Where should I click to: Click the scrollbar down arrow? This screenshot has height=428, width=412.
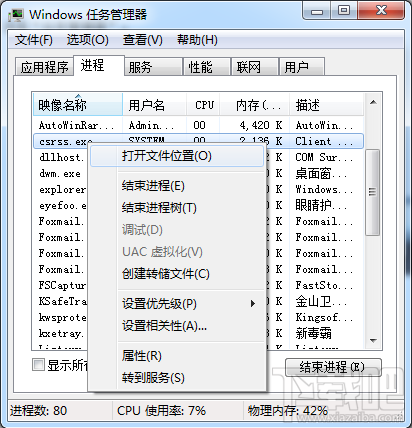(373, 340)
